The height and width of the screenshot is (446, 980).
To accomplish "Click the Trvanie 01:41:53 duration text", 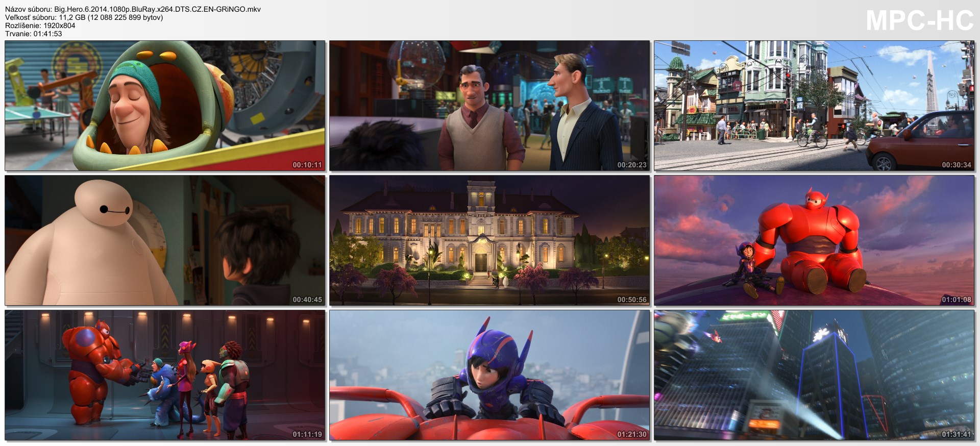I will tap(34, 34).
